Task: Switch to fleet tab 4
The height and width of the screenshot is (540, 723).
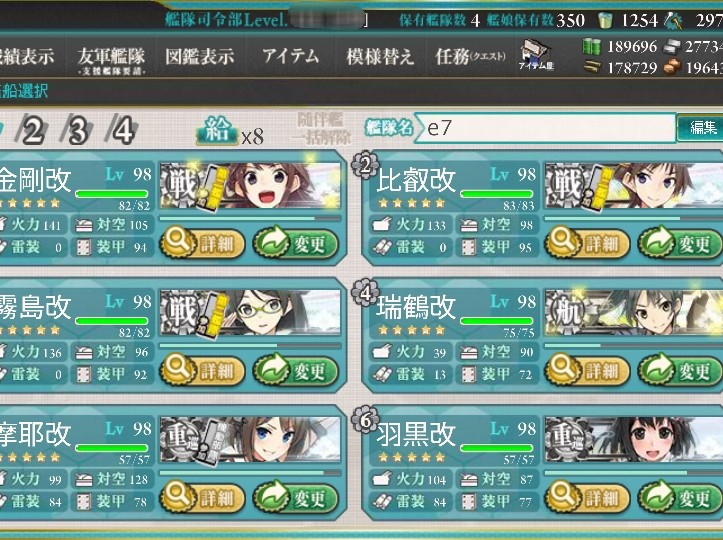Action: click(122, 131)
